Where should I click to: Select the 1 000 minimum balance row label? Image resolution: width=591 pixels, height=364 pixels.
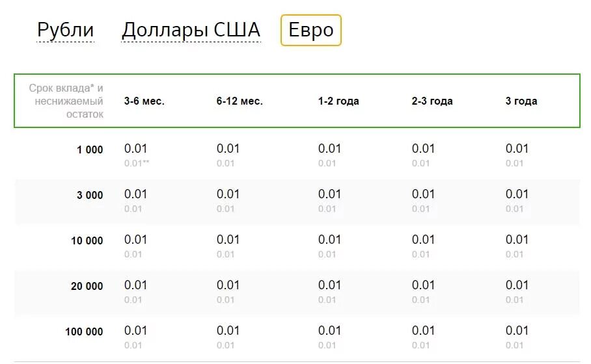point(90,150)
